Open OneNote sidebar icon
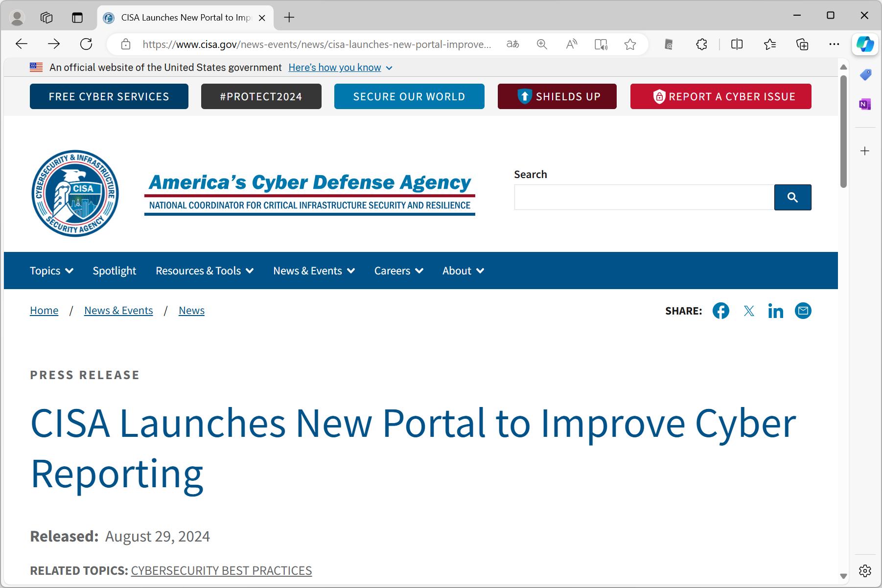The image size is (882, 588). tap(865, 104)
